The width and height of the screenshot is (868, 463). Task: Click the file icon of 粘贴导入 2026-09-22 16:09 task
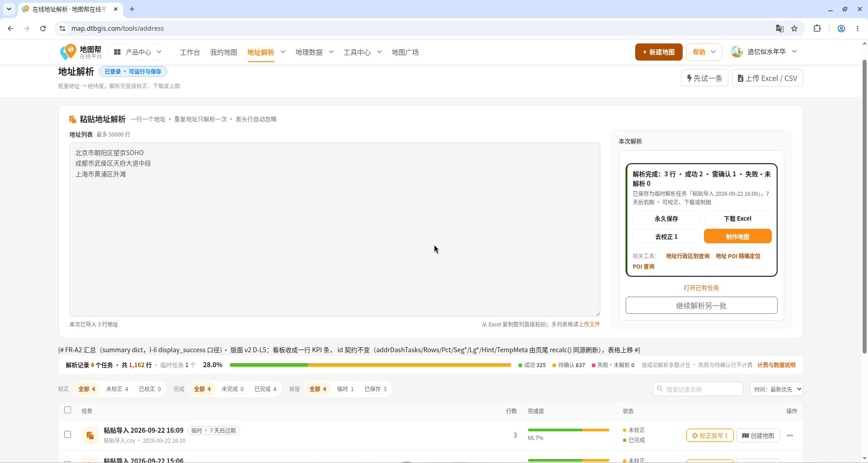pos(90,435)
